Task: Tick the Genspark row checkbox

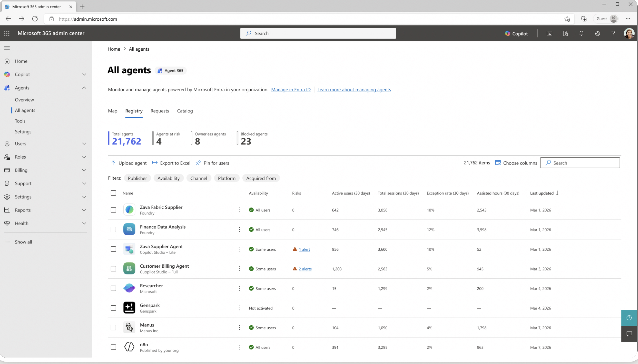Action: point(113,308)
